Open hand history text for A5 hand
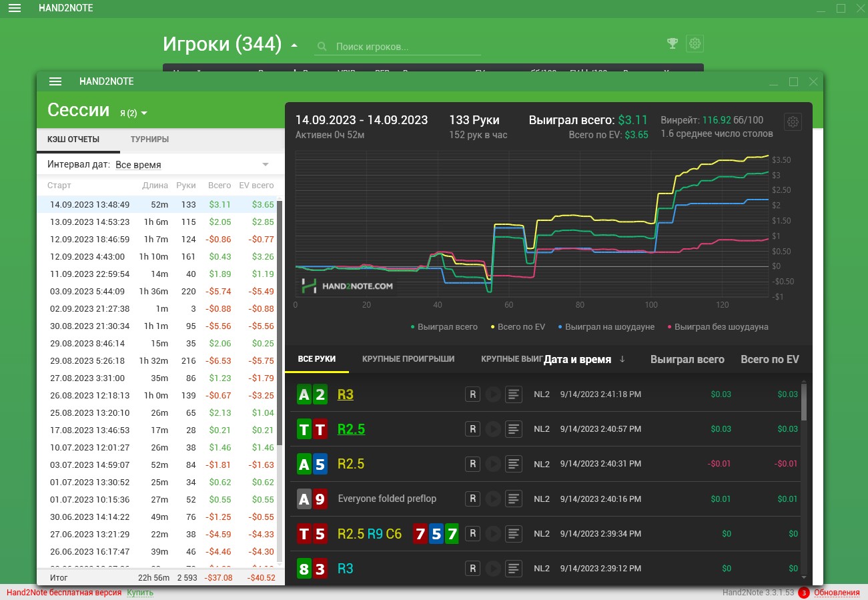Viewport: 868px width, 600px height. click(x=513, y=464)
